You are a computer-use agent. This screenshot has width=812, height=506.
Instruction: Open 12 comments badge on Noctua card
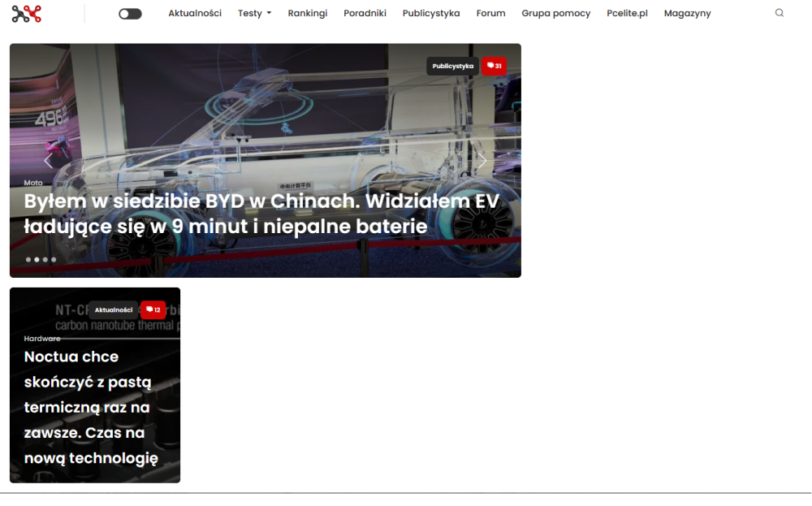coord(153,309)
